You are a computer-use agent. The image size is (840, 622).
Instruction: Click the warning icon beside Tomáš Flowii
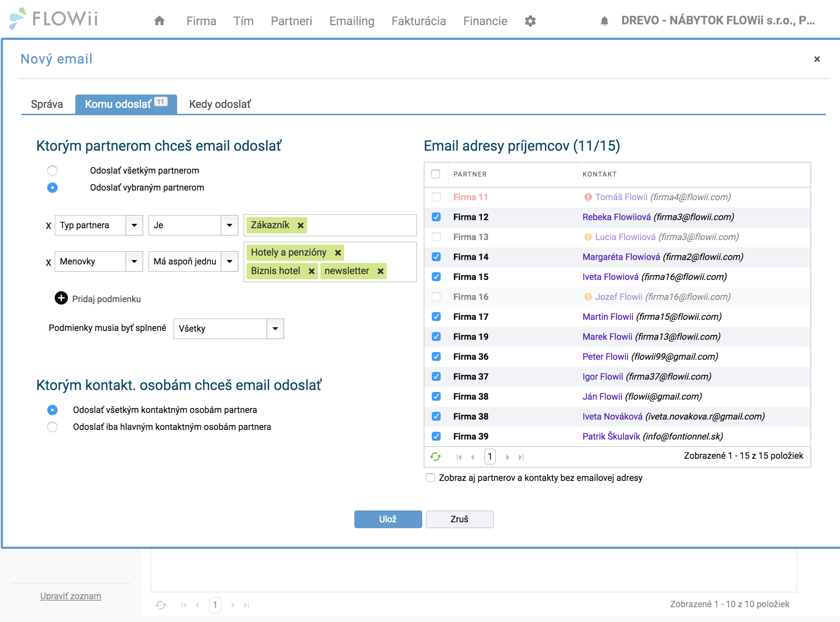tap(588, 197)
